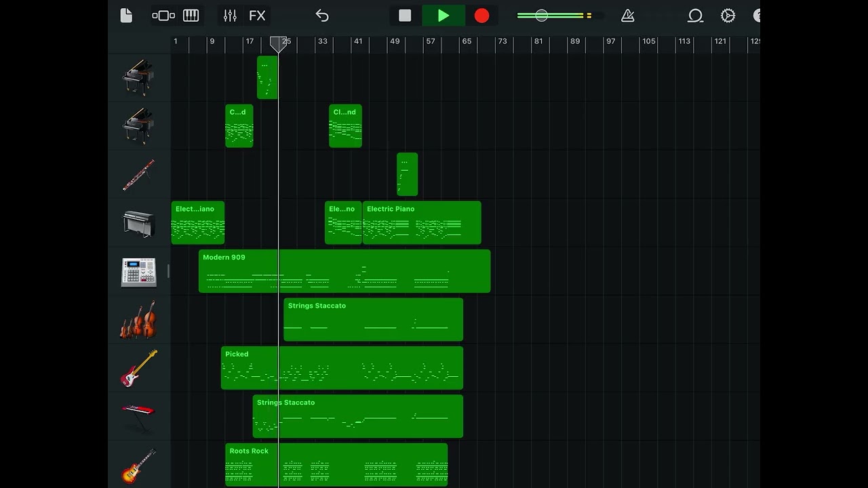Start playback with the green play button

(443, 16)
